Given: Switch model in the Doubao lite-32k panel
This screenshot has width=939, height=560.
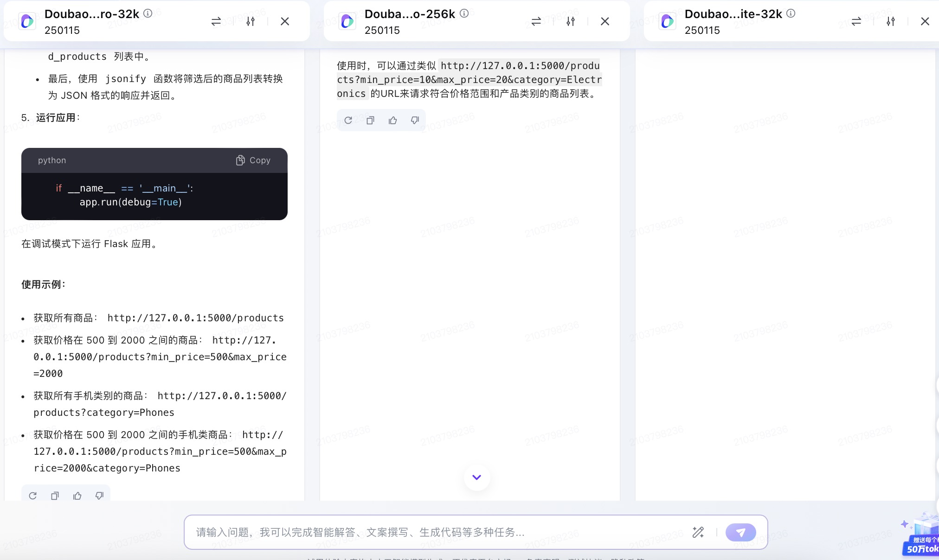Looking at the screenshot, I should coord(856,21).
